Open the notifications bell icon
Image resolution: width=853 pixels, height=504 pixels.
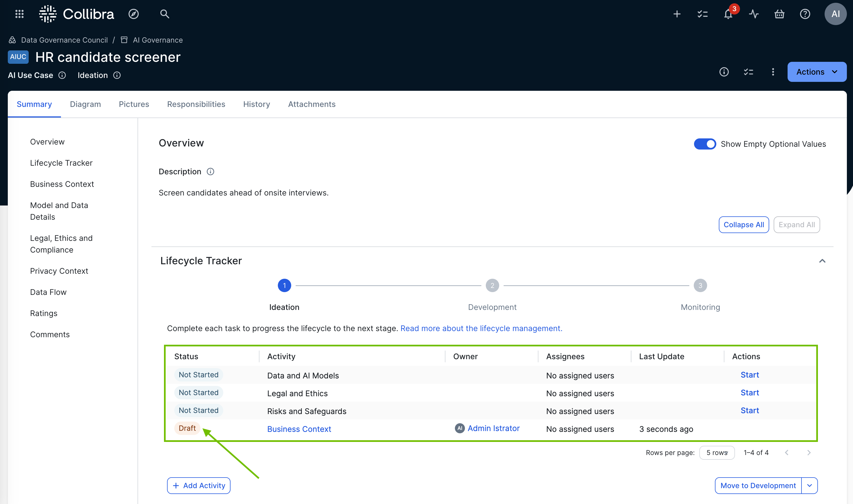(x=728, y=14)
